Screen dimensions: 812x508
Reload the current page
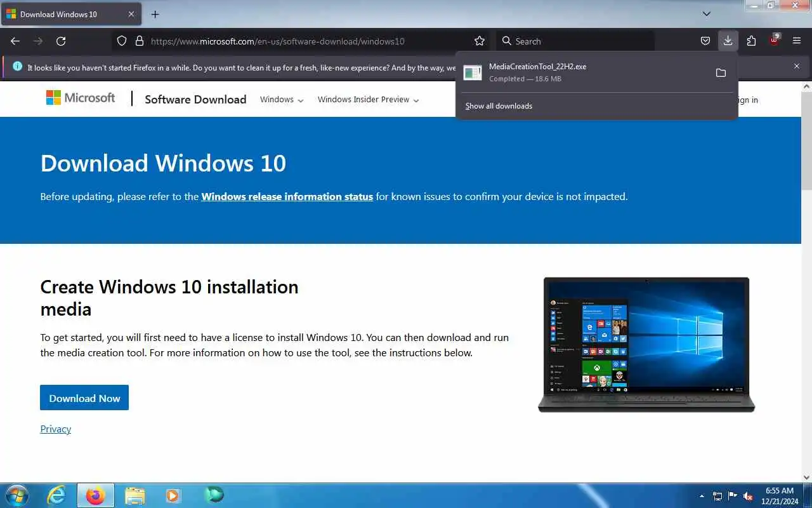(61, 41)
